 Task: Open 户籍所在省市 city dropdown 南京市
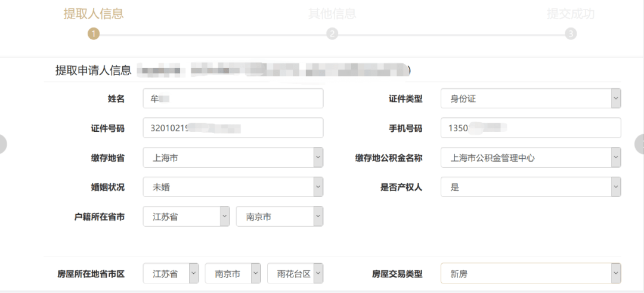click(280, 217)
